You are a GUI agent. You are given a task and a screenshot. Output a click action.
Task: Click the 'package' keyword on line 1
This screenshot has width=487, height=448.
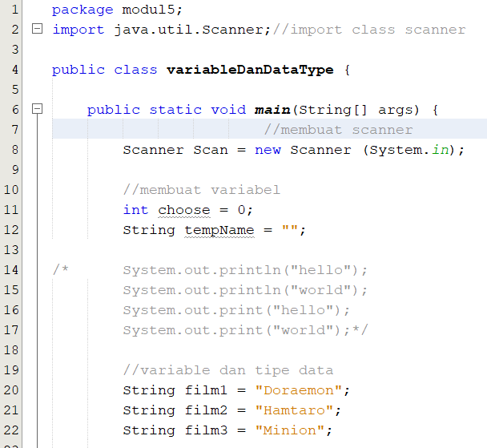point(83,10)
